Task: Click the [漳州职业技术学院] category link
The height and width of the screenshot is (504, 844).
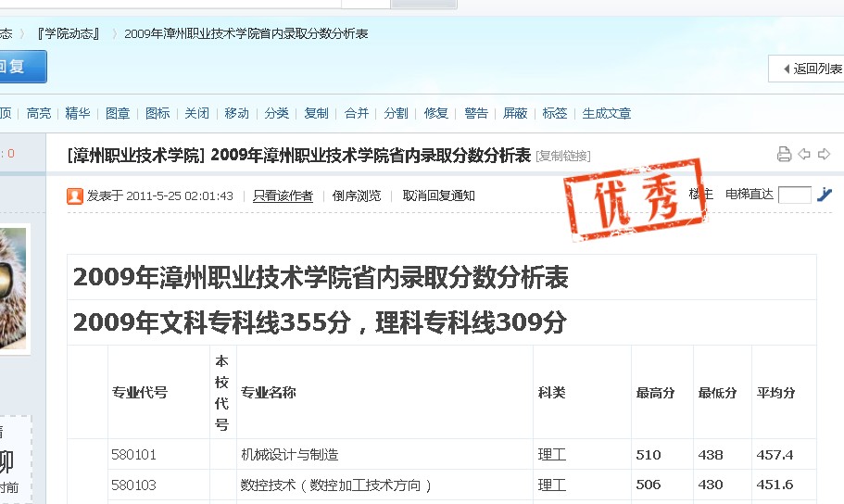Action: coord(135,156)
